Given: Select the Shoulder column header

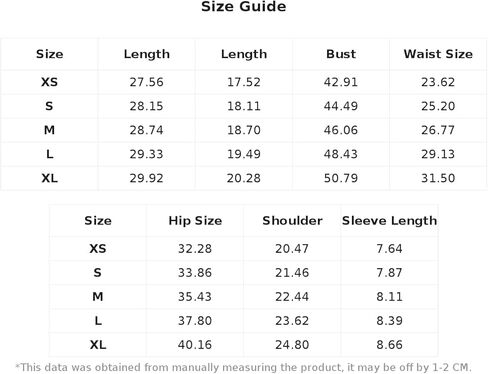Looking at the screenshot, I should coord(292,221).
